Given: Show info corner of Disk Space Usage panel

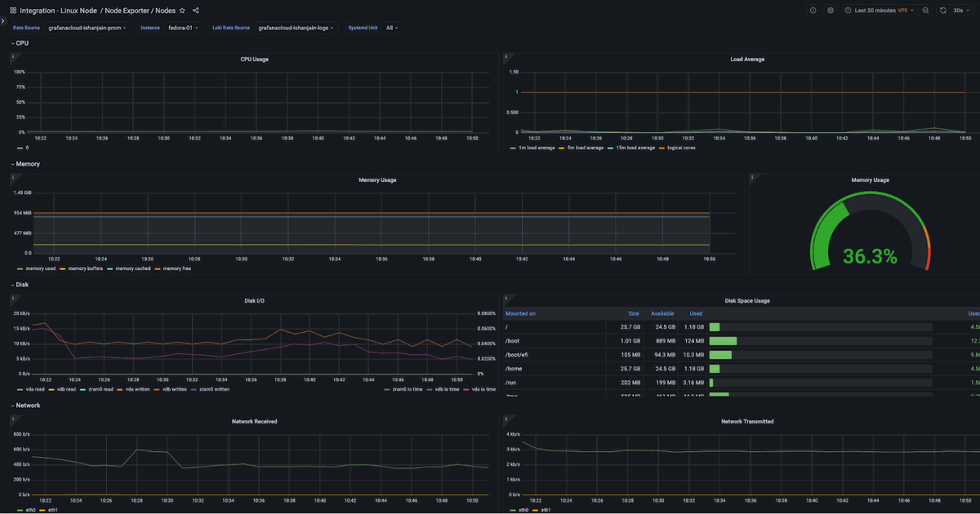Looking at the screenshot, I should 506,298.
